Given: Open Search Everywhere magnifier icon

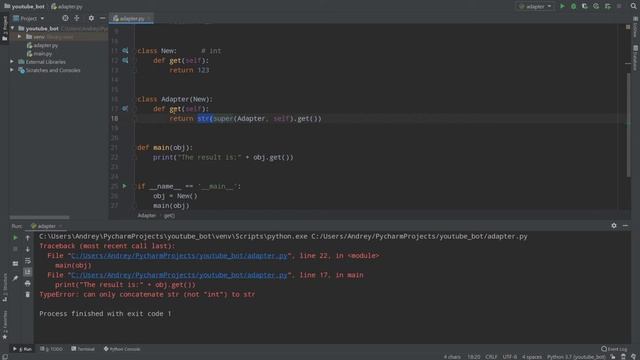Looking at the screenshot, I should [x=633, y=6].
